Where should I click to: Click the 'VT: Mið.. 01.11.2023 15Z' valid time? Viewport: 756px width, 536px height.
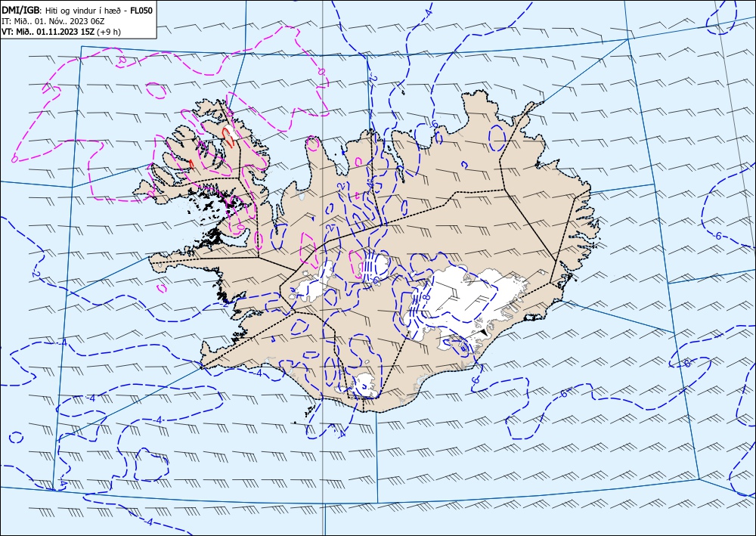pyautogui.click(x=48, y=32)
